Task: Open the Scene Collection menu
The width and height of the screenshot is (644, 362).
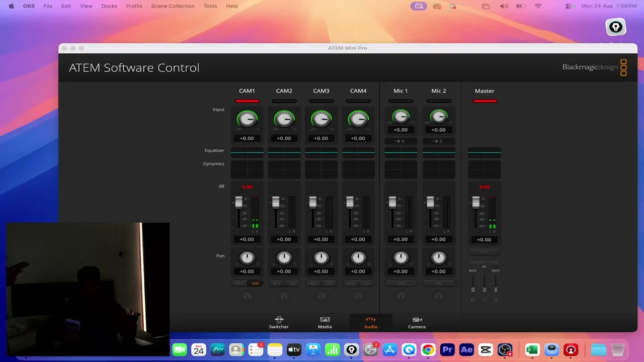Action: 173,6
